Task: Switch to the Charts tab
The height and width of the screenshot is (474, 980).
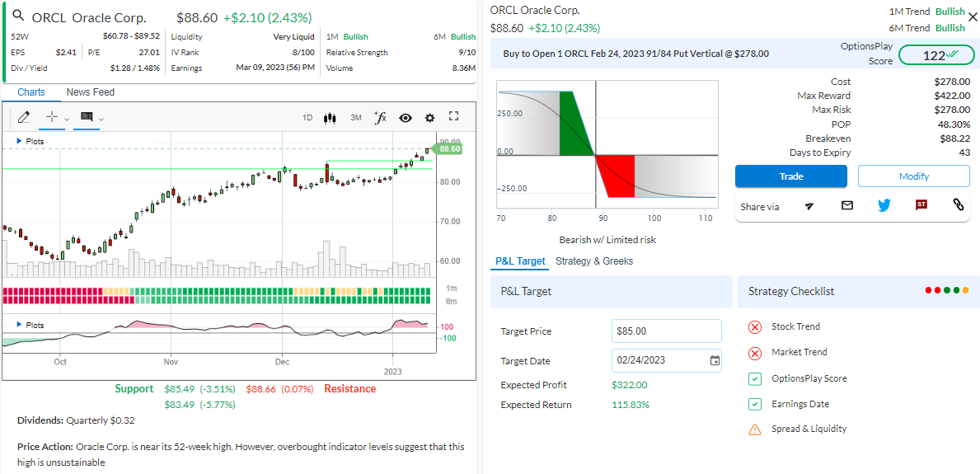Action: tap(31, 92)
